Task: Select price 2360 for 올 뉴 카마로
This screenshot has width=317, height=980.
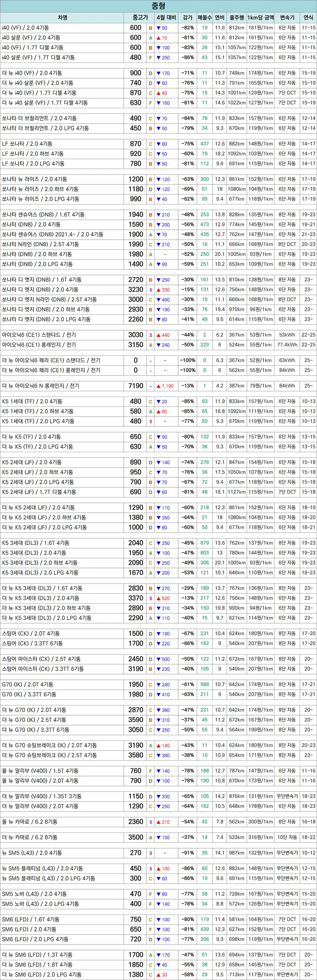Action: point(136,822)
